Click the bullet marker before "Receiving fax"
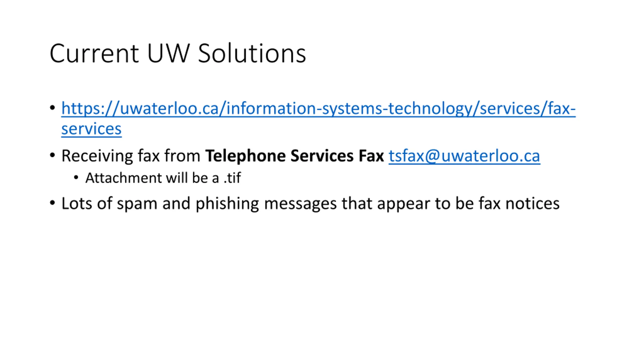644x362 pixels. (x=52, y=155)
